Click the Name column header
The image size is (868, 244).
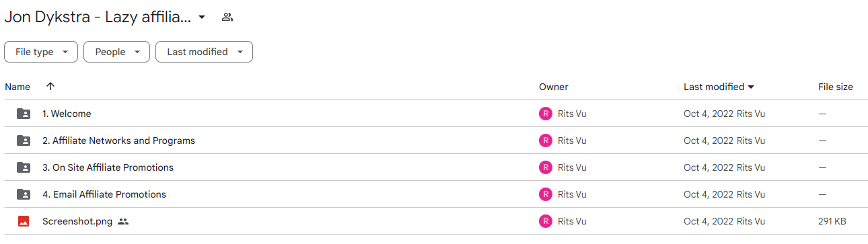[17, 87]
